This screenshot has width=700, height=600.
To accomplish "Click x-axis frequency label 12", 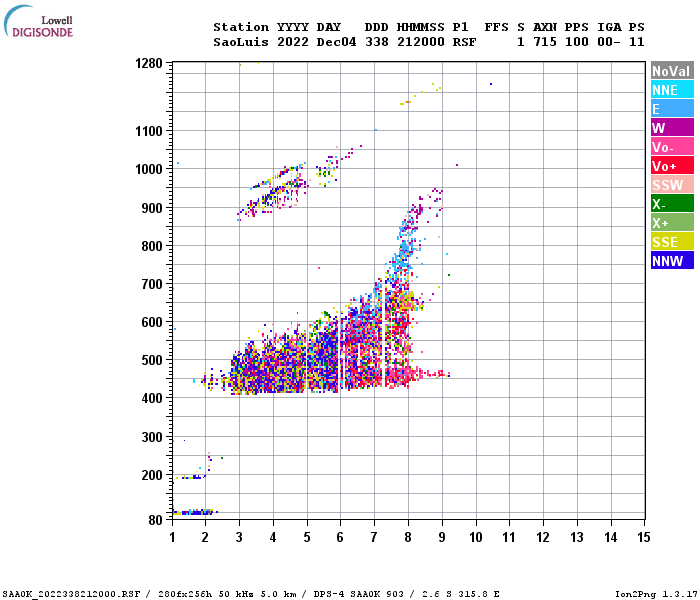I will [x=543, y=537].
